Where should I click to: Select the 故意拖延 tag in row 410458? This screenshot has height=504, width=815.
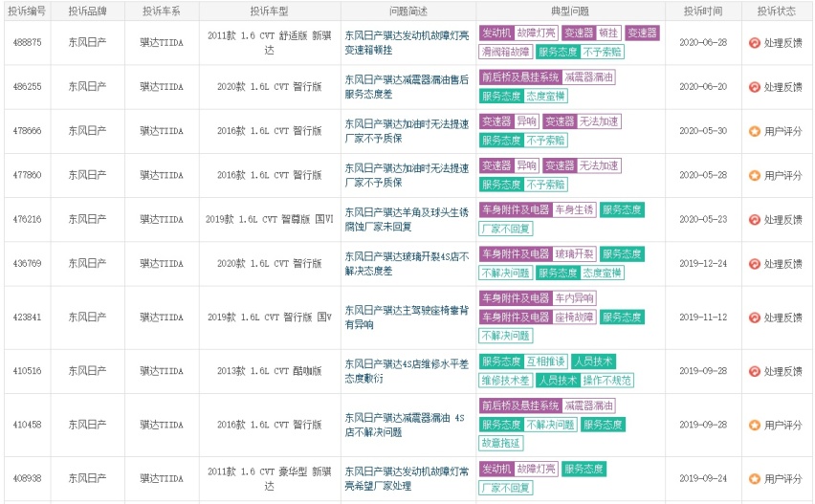pyautogui.click(x=501, y=443)
